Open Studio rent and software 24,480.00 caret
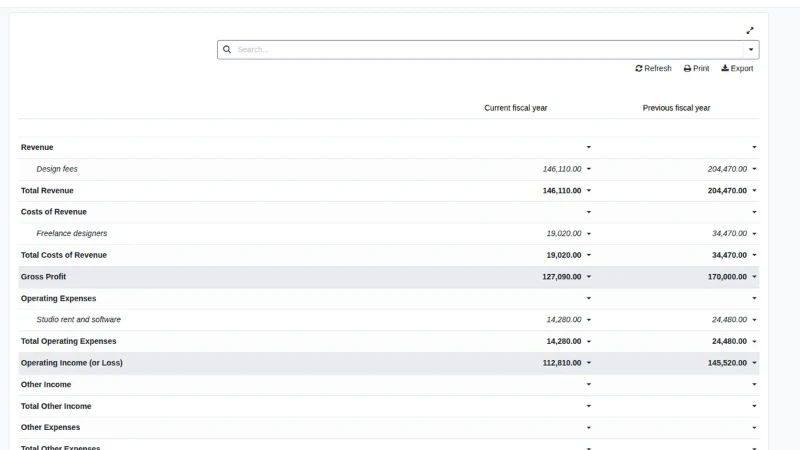 pos(754,320)
